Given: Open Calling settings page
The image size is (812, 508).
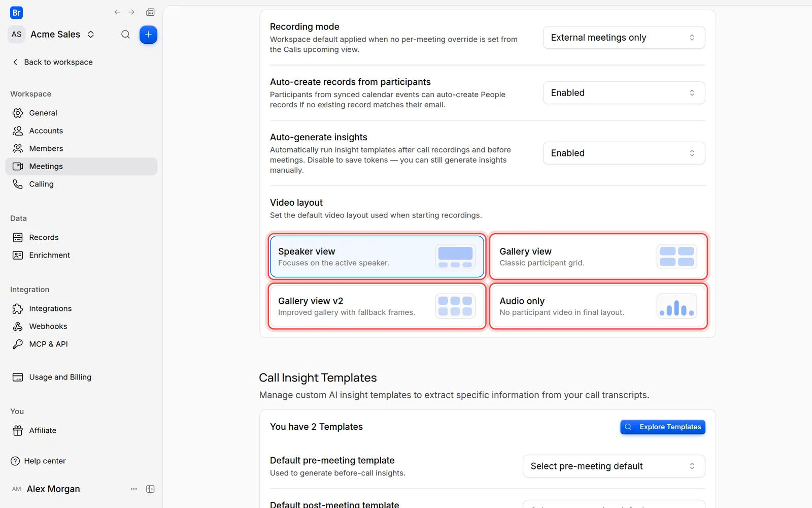Looking at the screenshot, I should click(x=81, y=184).
